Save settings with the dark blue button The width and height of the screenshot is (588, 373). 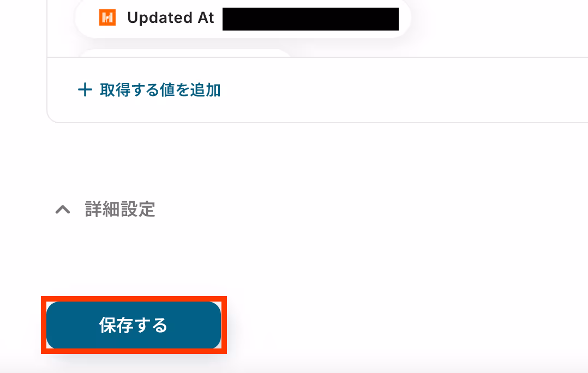pos(134,325)
